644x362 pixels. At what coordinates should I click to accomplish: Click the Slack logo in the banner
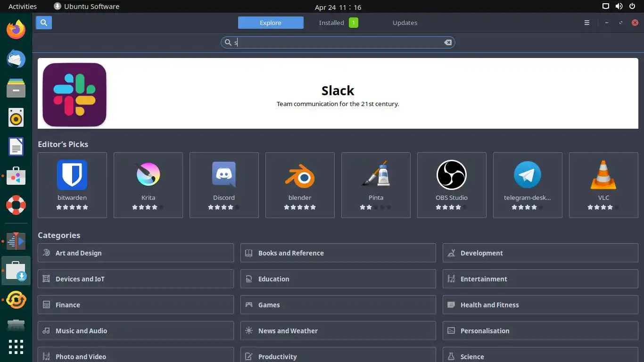coord(74,95)
